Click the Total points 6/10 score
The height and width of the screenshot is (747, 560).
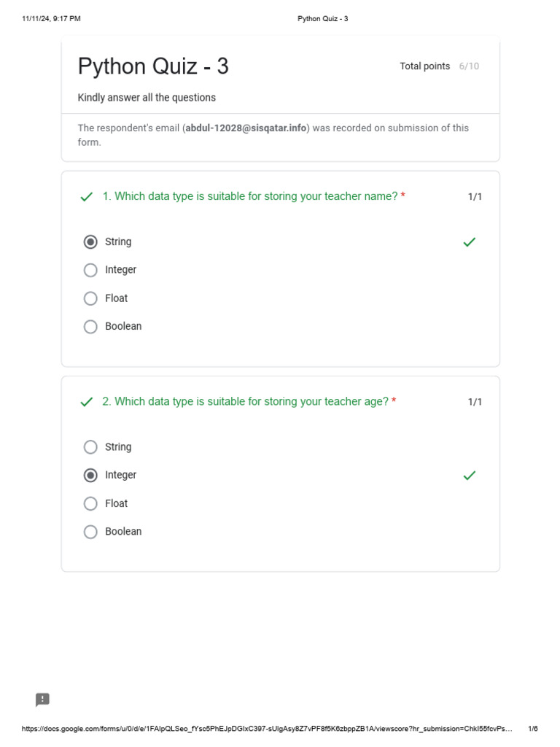(439, 66)
